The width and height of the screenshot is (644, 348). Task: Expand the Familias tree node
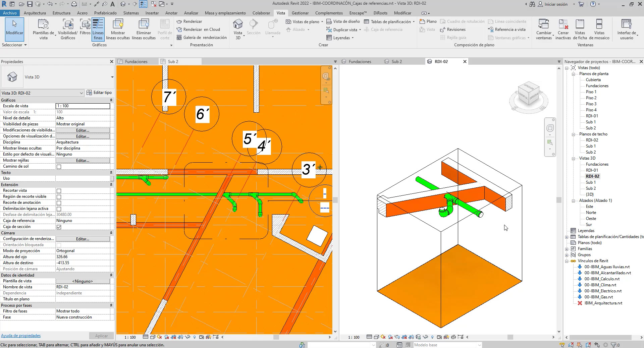point(567,249)
